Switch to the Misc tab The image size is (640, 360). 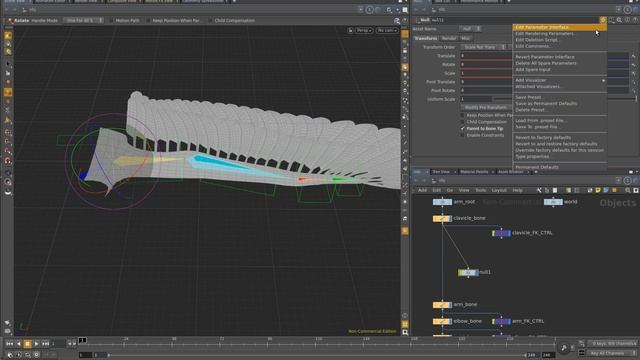tap(465, 38)
